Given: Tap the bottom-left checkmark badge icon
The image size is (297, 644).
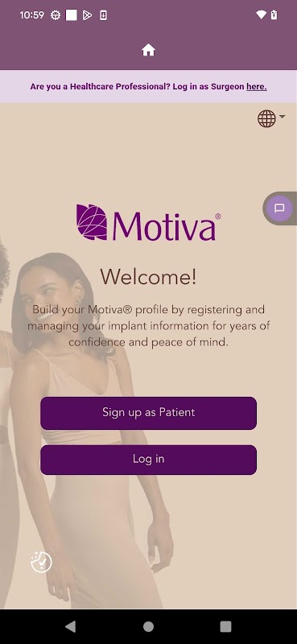Looking at the screenshot, I should click(x=42, y=562).
